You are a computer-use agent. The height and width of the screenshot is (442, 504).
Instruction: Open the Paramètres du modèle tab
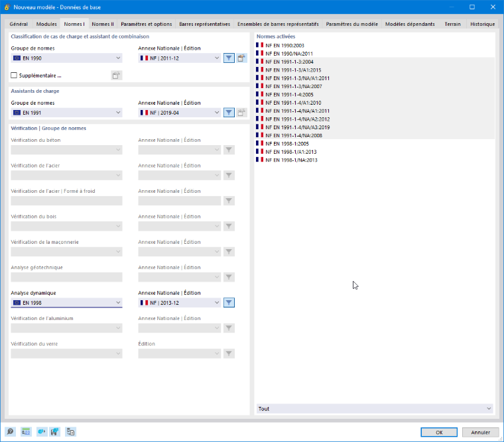coord(352,24)
